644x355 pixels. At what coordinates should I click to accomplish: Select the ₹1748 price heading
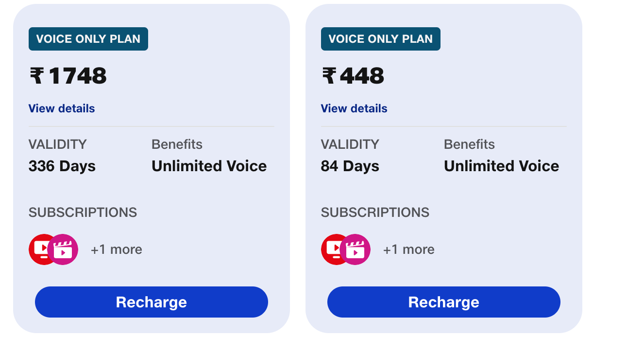click(68, 76)
